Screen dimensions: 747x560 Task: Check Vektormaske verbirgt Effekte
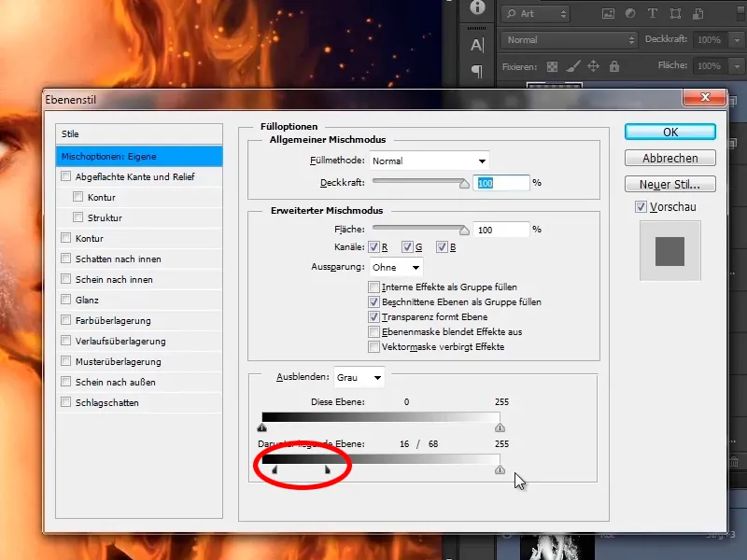374,346
